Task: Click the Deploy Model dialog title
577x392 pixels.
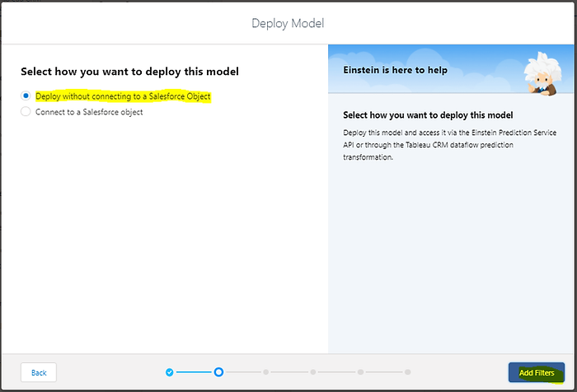Action: [288, 23]
